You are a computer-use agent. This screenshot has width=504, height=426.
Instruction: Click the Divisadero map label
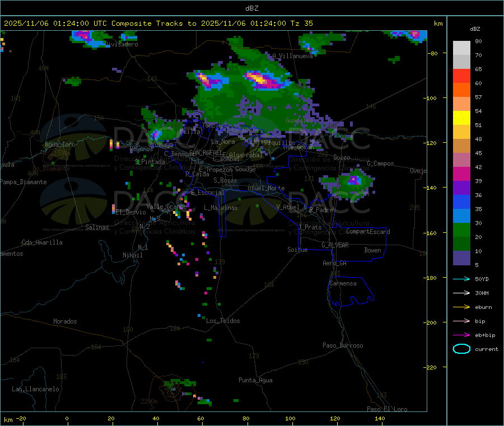pos(122,44)
